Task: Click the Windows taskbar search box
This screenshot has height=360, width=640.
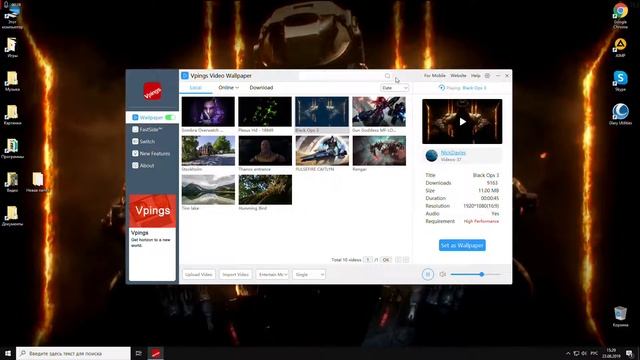Action: click(73, 353)
